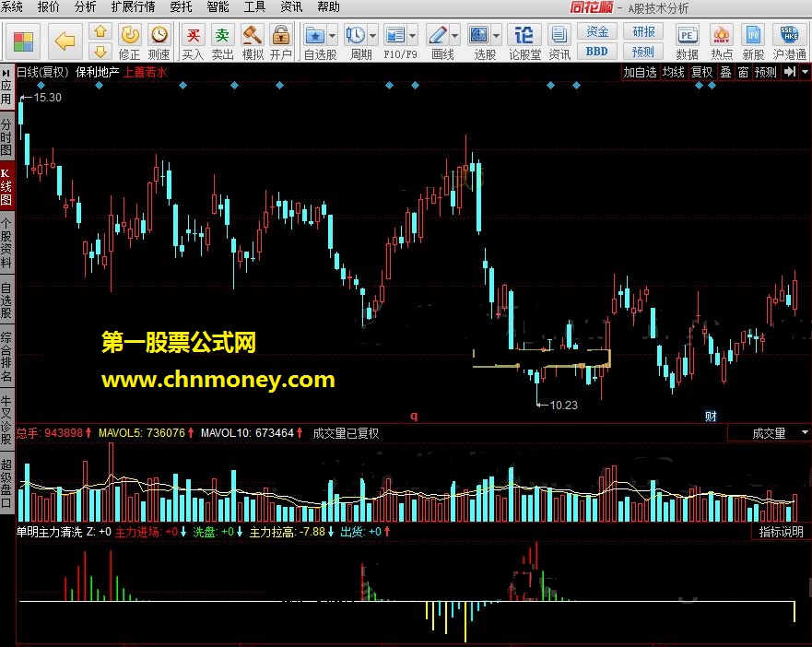Viewport: 812px width, 647px height.
Task: Open the 智能 menu
Action: point(218,6)
